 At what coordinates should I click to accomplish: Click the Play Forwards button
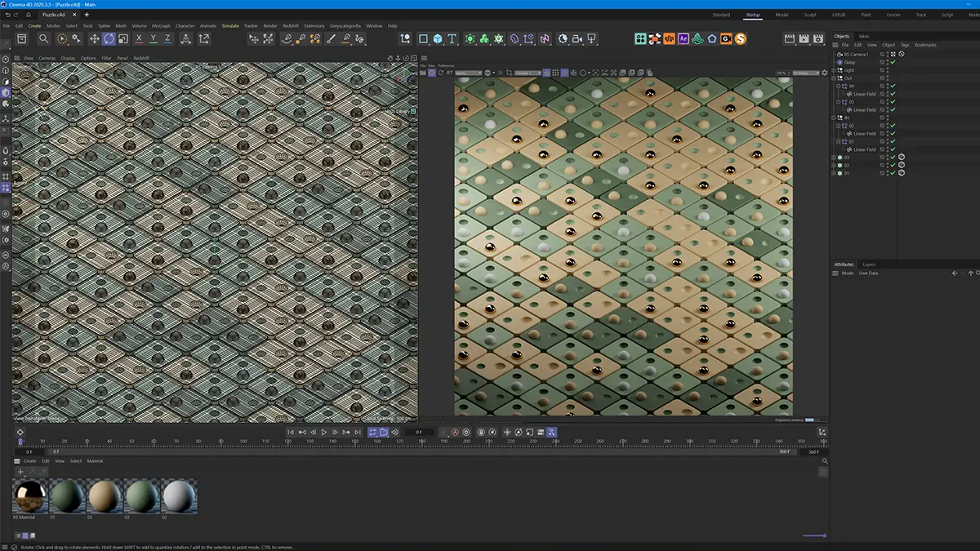point(324,432)
